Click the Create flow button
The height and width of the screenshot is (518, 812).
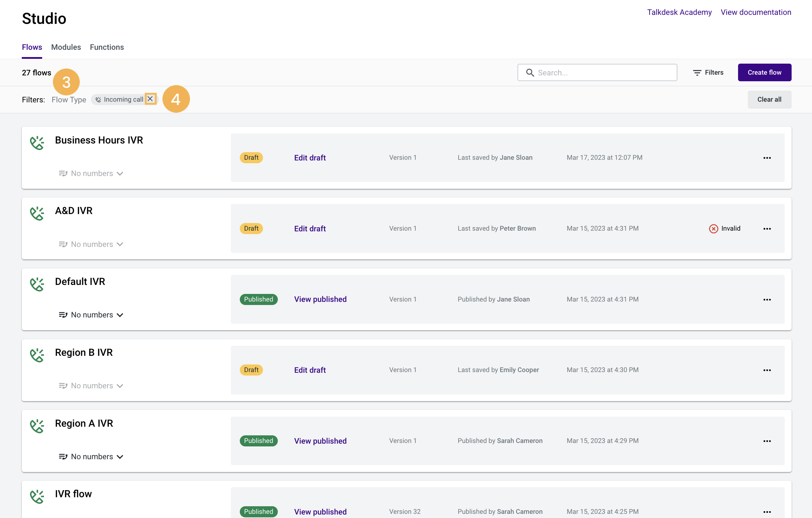(764, 73)
